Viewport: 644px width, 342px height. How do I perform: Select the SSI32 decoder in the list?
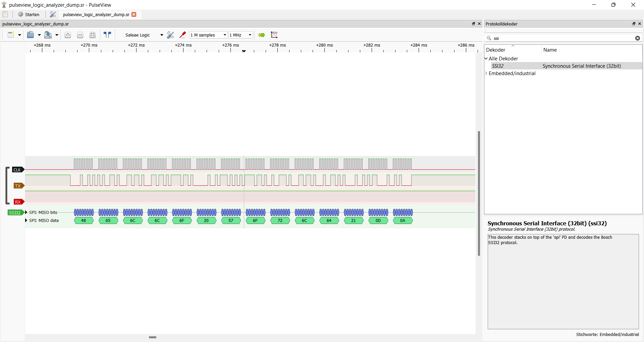(498, 66)
